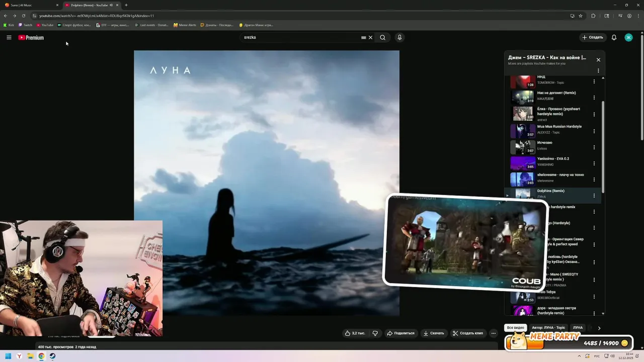Viewport: 644px width, 362px height.
Task: Close the mix playlist panel
Action: [x=598, y=60]
